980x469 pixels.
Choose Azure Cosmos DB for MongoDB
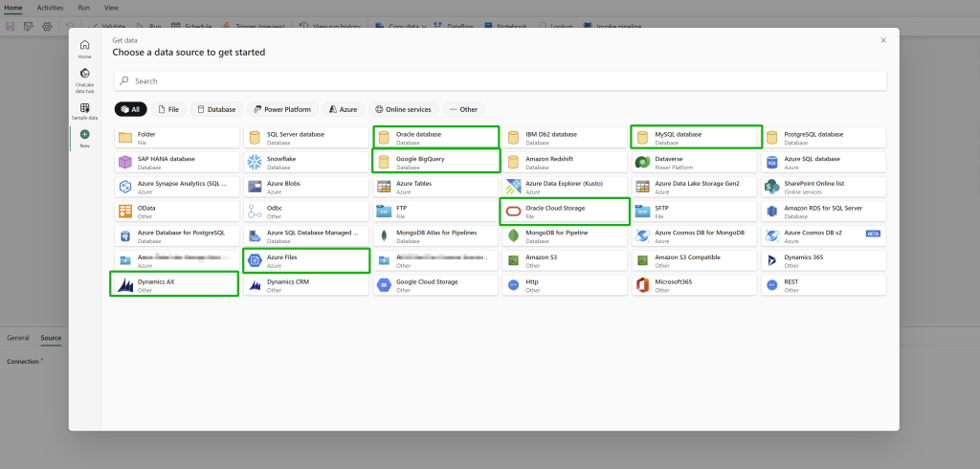[x=695, y=236]
